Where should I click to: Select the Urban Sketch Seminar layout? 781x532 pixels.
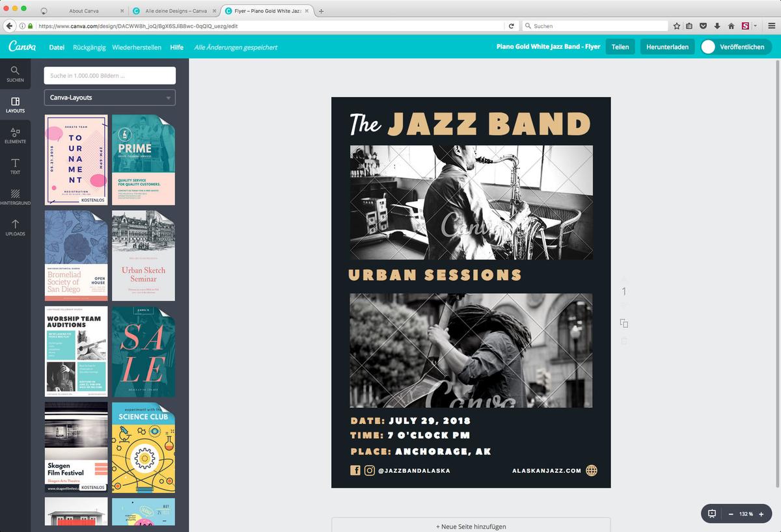point(143,256)
